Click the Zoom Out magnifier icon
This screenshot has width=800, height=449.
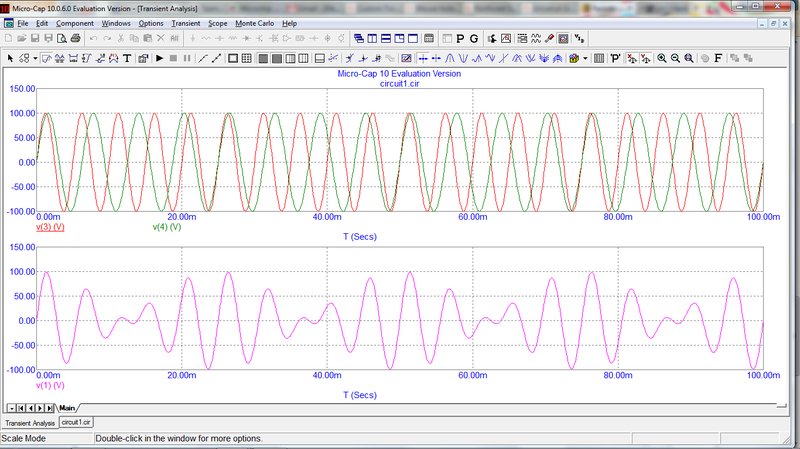676,58
